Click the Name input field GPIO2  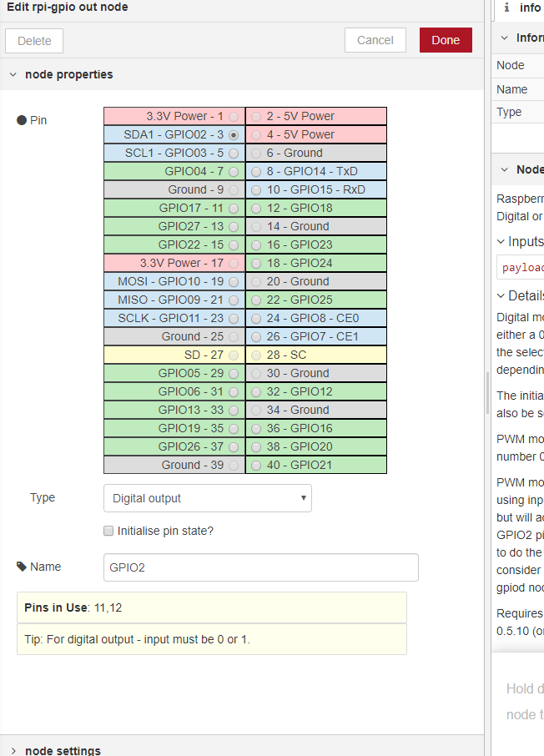(x=261, y=567)
